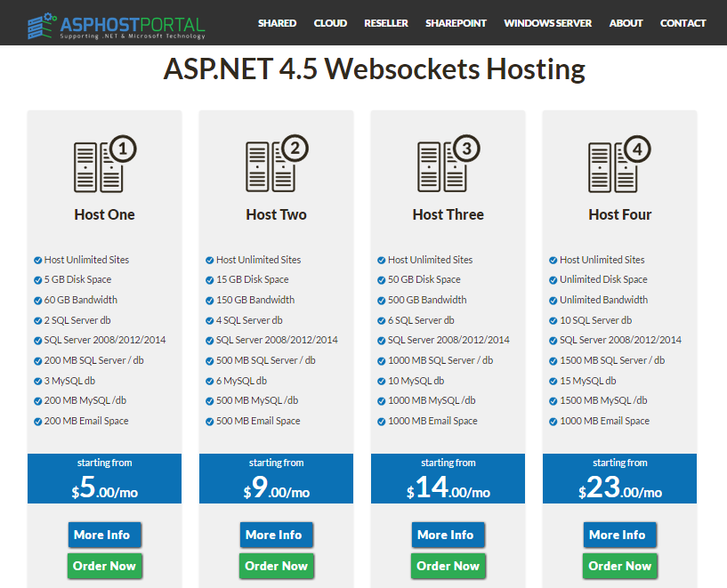Click the Host Four plan title
Screen dimensions: 727x588
620,214
